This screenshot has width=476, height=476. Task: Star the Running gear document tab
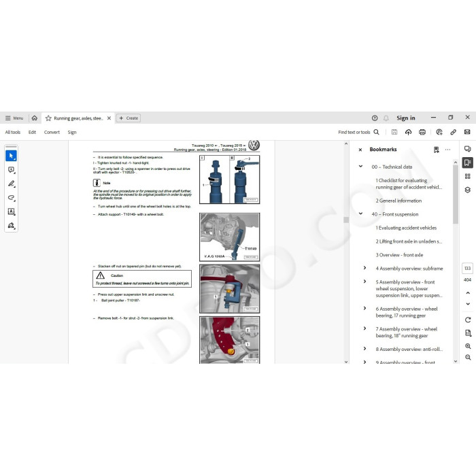click(x=48, y=118)
